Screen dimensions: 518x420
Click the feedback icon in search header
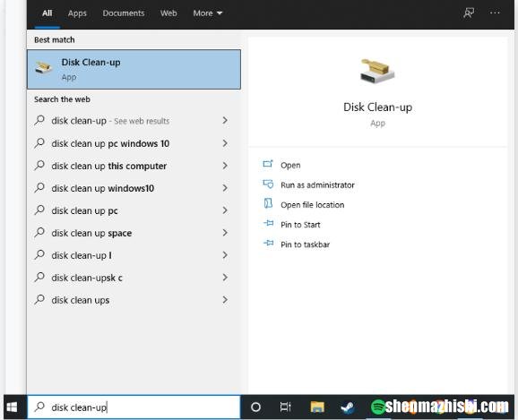(x=469, y=13)
